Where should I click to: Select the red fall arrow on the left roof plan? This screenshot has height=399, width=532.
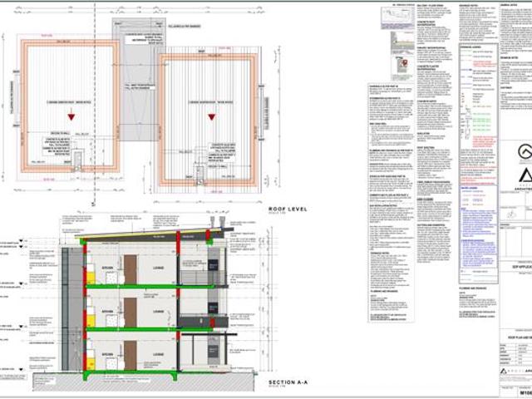[x=71, y=117]
